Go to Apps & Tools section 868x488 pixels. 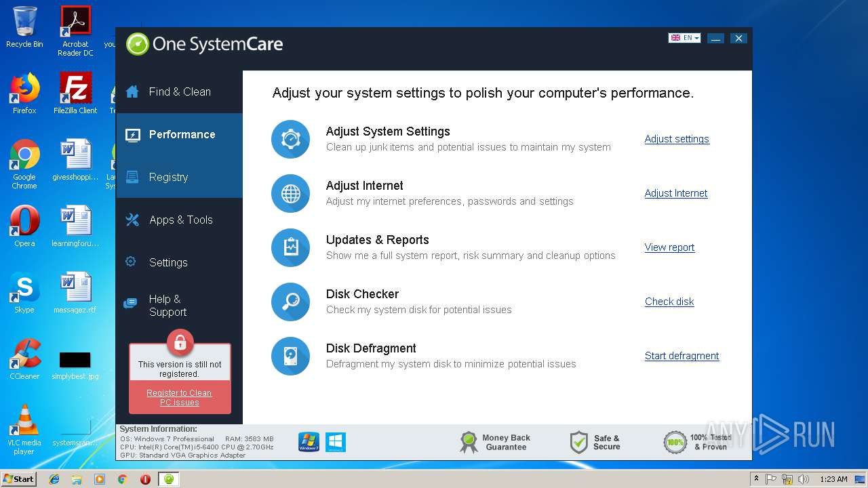click(179, 220)
